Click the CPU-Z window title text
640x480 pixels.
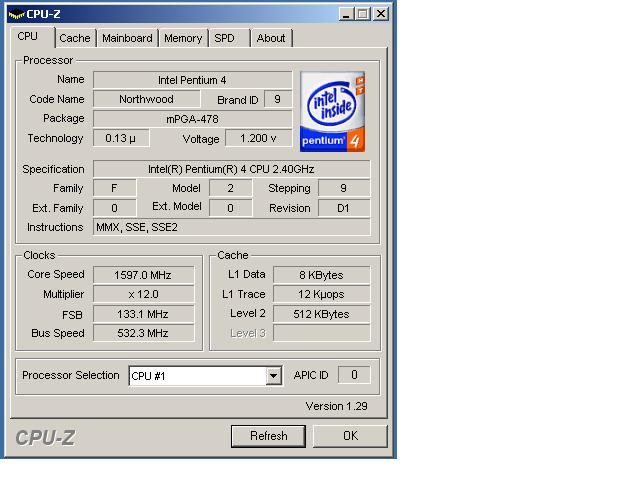click(43, 14)
